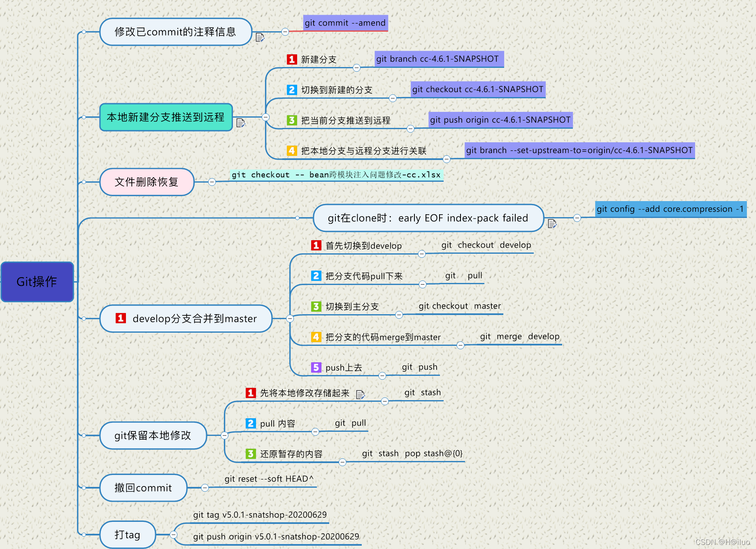The width and height of the screenshot is (756, 549).
Task: Collapse the 把分支代码pull下来 subtopic
Action: (x=423, y=285)
